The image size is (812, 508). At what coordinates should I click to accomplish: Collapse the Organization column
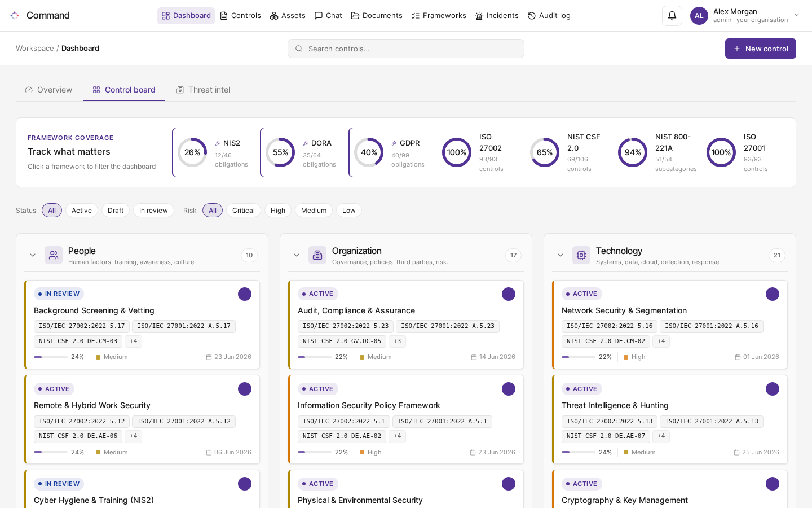coord(297,255)
